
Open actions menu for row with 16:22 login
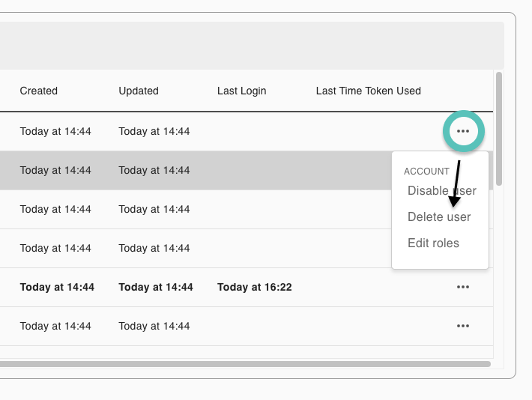click(463, 287)
